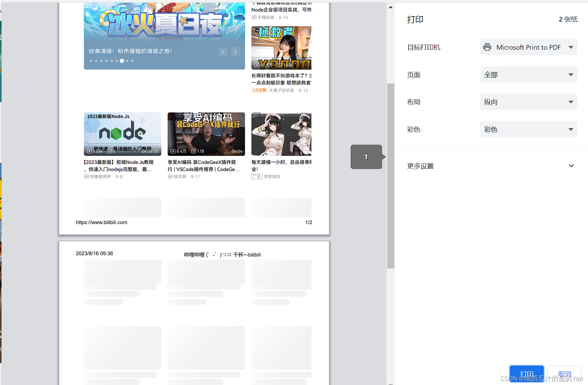Click the 打印 dialog title
Screen dimensions: 588x385
[x=415, y=19]
